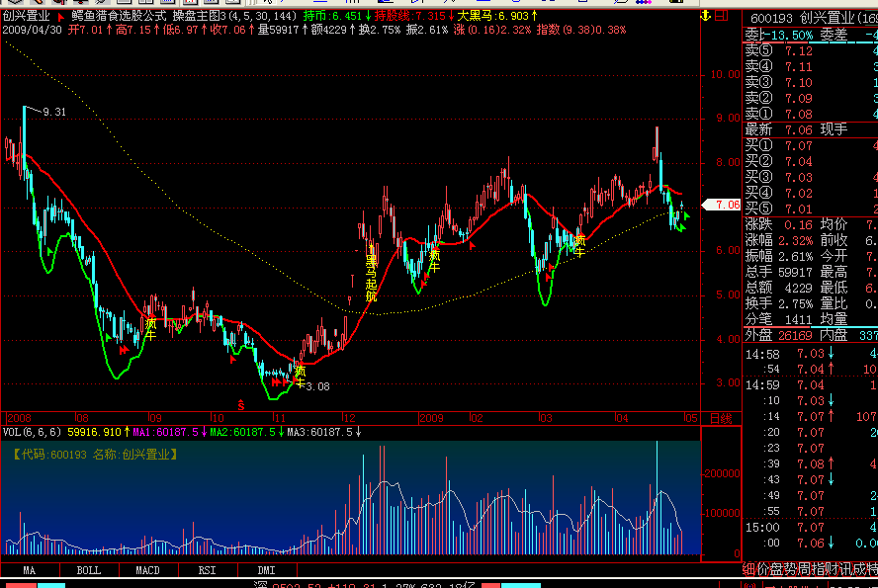The image size is (878, 588).
Task: Click the yellow anchor icon above the chart
Action: tap(706, 16)
